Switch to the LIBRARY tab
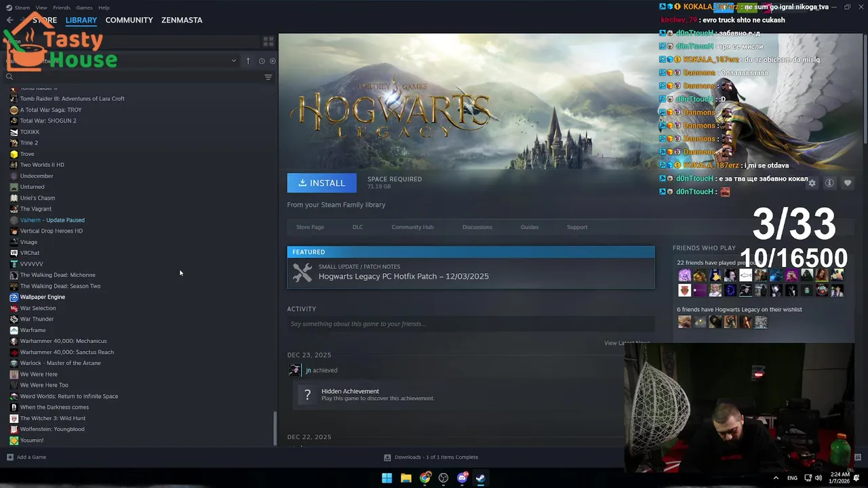The height and width of the screenshot is (488, 868). (x=81, y=20)
